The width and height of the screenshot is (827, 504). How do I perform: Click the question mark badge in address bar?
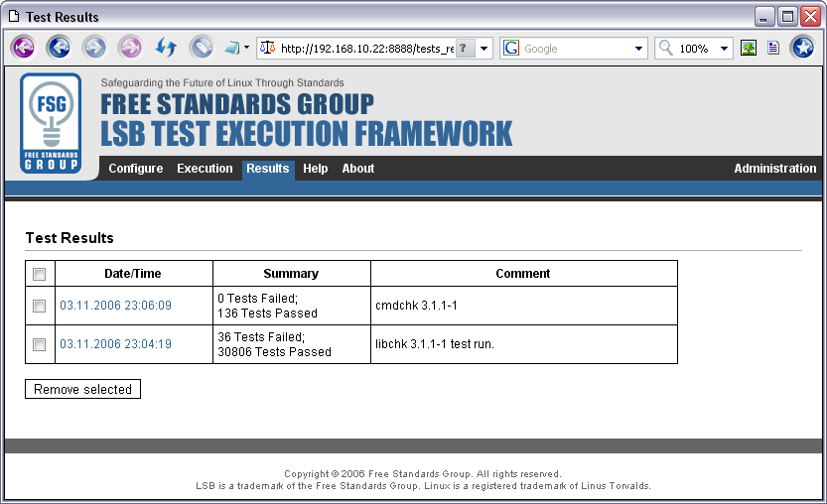coord(464,48)
